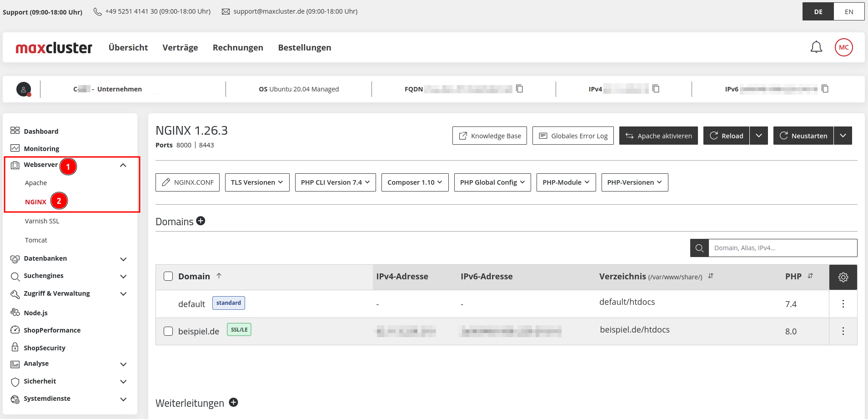
Task: Open table column settings gear
Action: point(843,277)
